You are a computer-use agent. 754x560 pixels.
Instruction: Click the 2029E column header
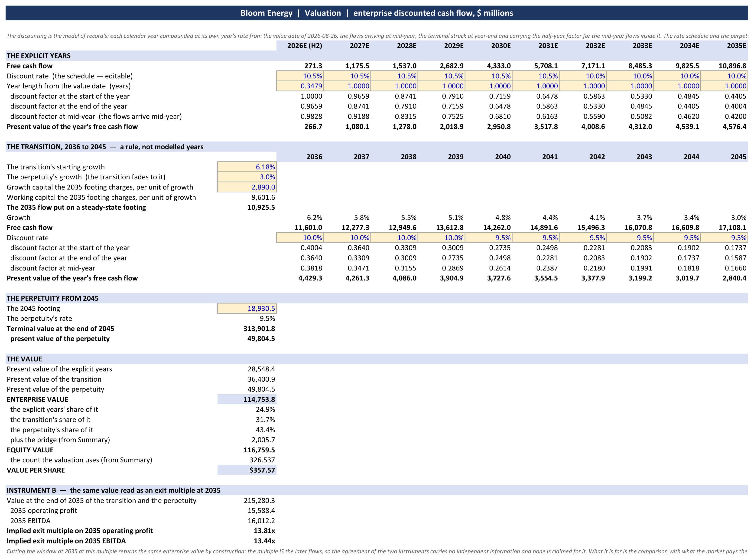coord(453,46)
